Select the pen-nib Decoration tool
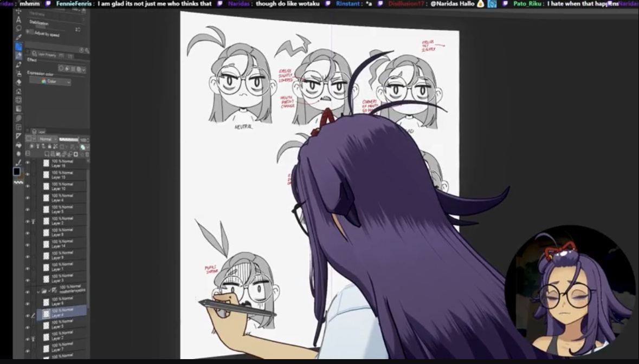The height and width of the screenshot is (364, 639). (19, 64)
